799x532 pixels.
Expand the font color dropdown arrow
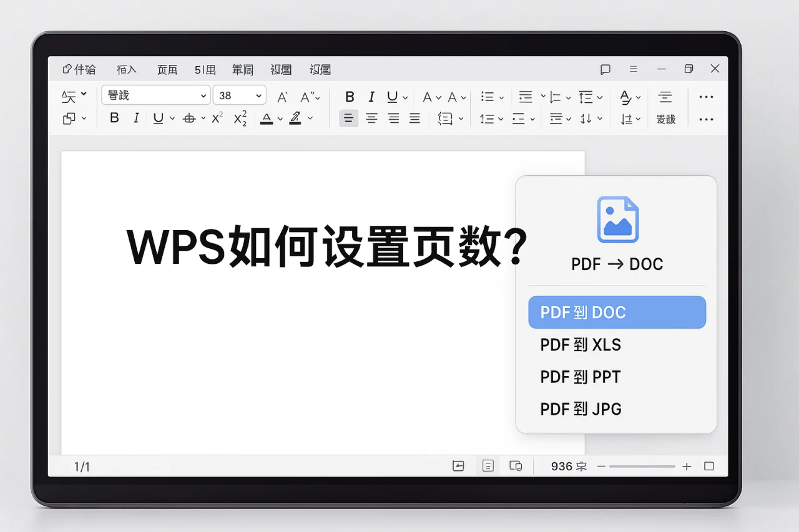279,118
